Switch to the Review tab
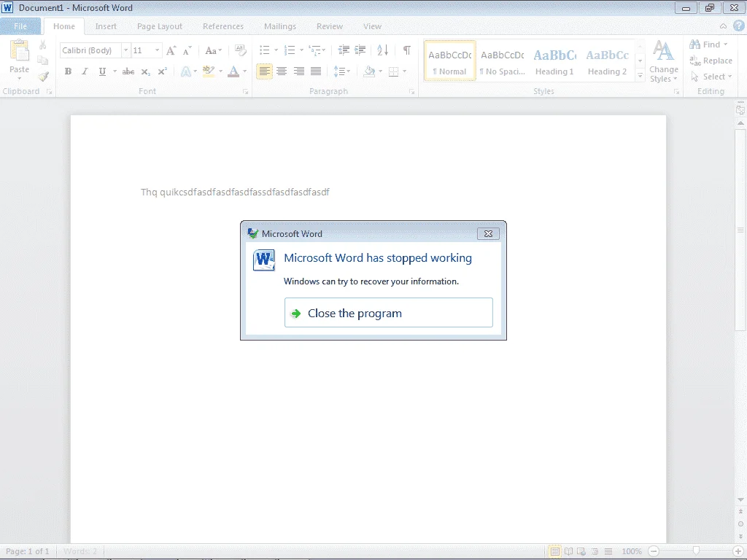 (x=330, y=26)
